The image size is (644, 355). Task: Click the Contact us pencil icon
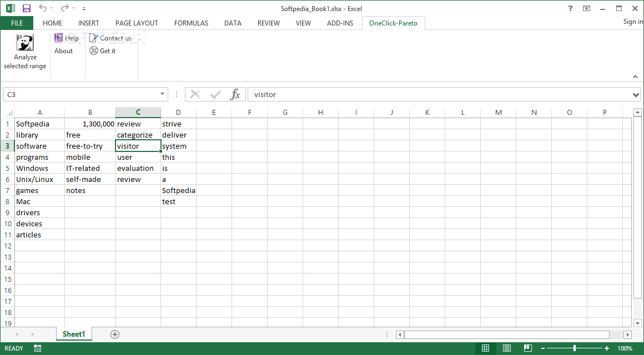(x=94, y=38)
